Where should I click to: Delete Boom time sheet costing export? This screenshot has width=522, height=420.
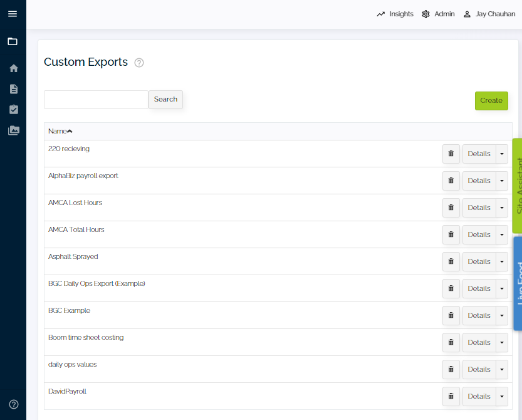click(451, 342)
